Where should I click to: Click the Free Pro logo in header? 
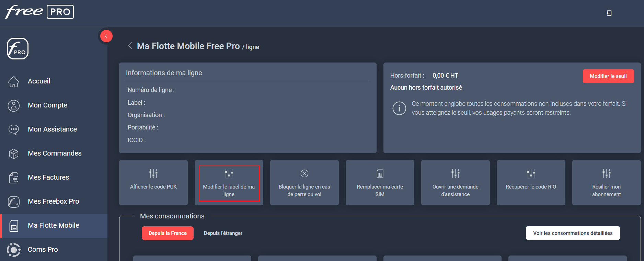point(39,12)
